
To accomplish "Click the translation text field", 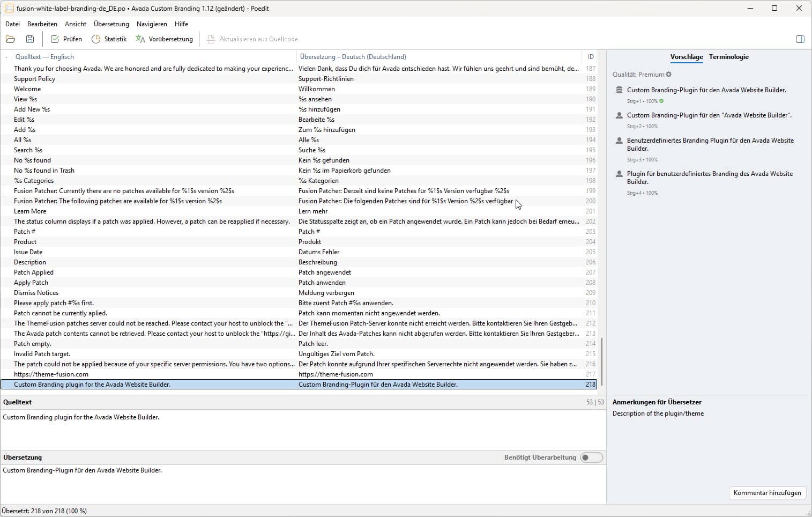I will click(x=303, y=484).
